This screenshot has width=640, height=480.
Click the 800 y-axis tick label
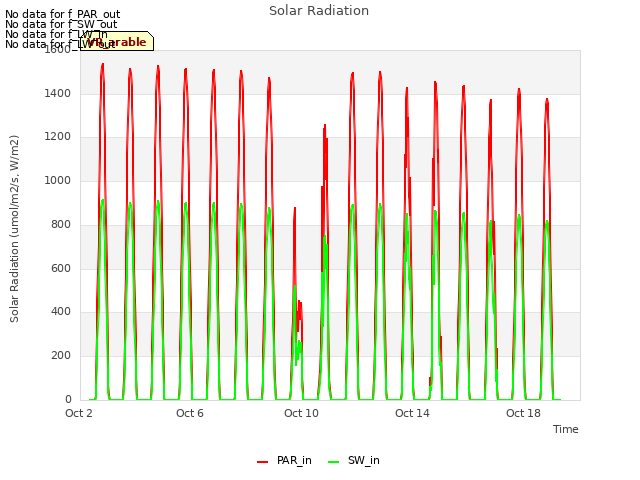coord(61,224)
